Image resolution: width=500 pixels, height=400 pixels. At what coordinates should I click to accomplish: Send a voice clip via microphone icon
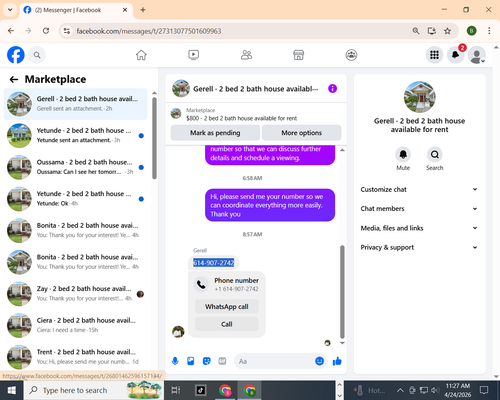175,361
